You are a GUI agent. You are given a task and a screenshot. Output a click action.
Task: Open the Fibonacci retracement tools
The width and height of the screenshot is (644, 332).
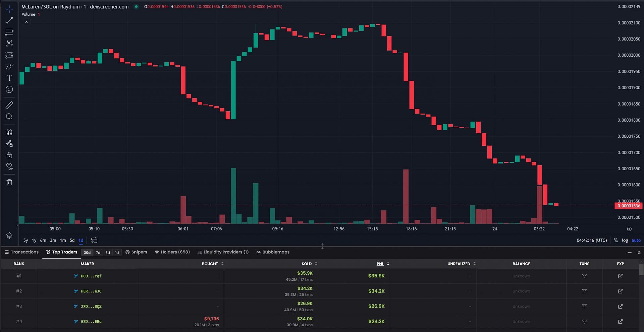9,32
